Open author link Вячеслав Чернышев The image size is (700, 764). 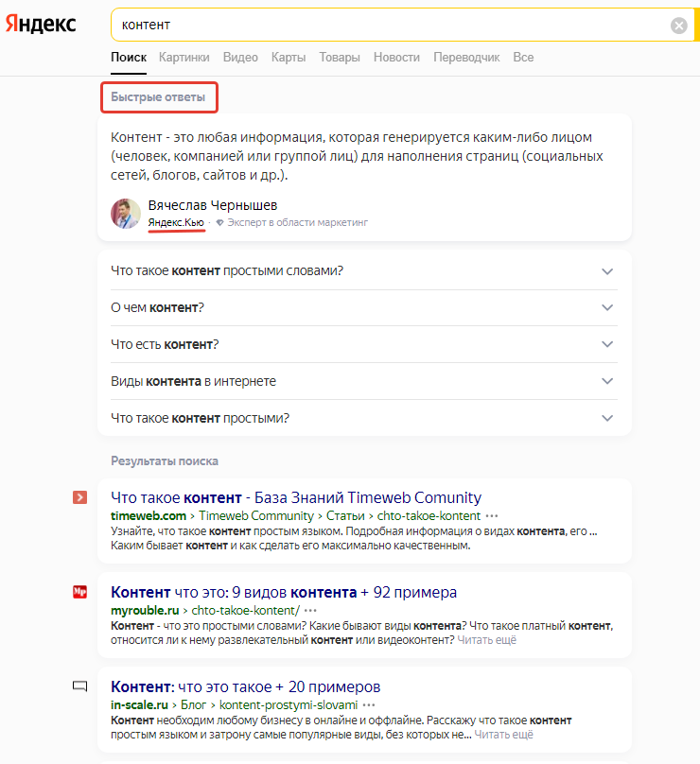tap(213, 205)
